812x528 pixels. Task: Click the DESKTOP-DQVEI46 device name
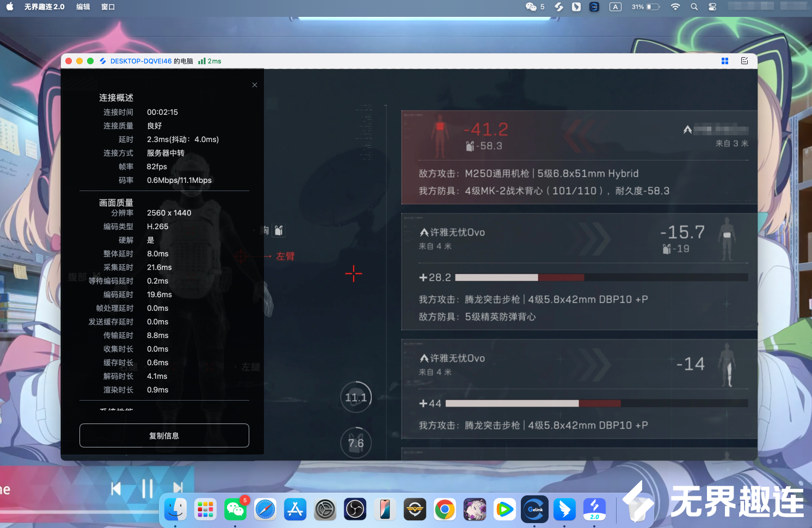141,61
